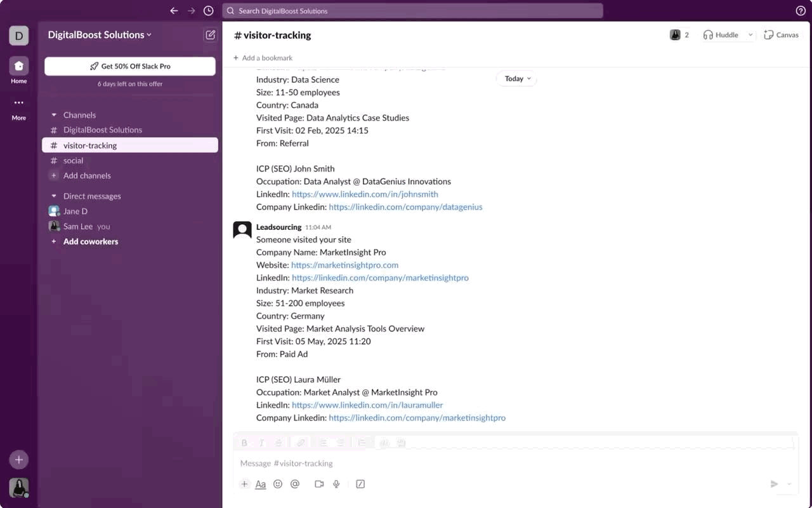This screenshot has height=508, width=812.
Task: Open DigitalBoost Solutions workspace menu
Action: pos(100,35)
